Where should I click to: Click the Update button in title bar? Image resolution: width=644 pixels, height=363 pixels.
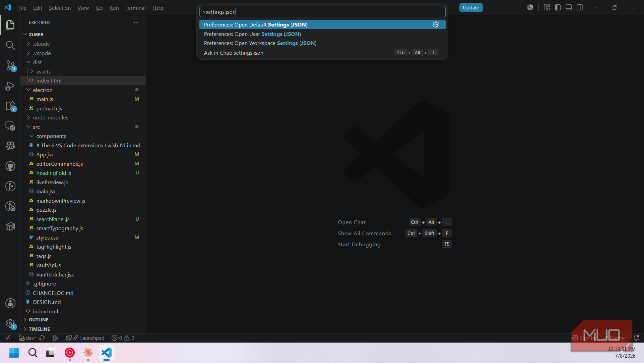click(471, 8)
